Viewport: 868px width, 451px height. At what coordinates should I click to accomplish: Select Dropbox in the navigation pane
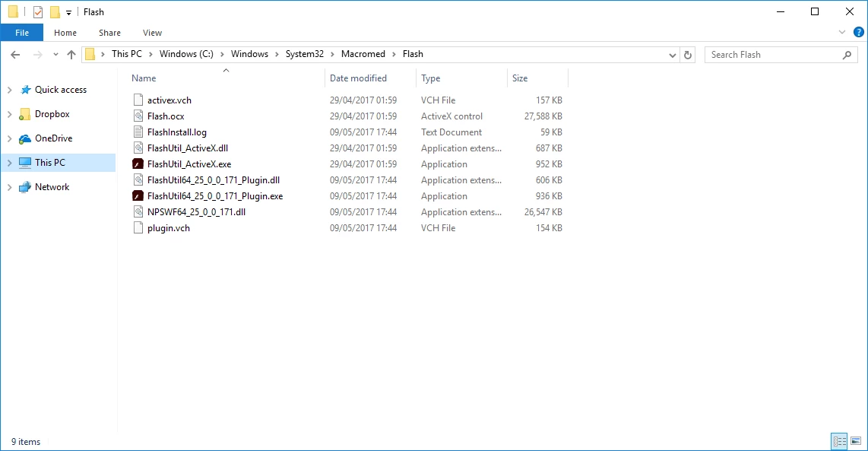pos(52,114)
